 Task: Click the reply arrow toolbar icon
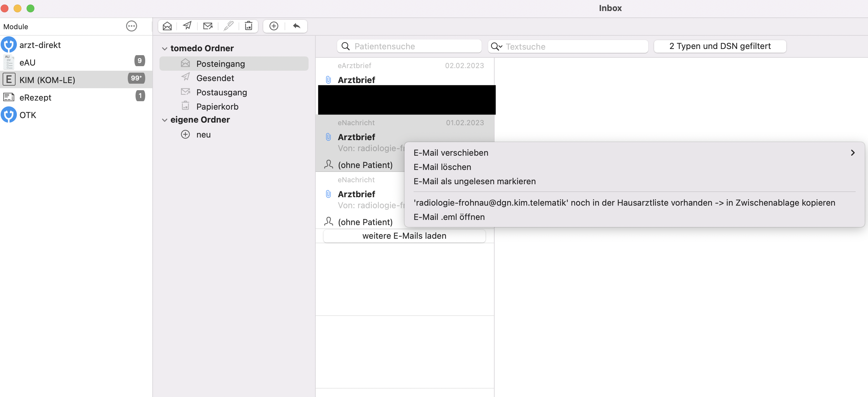297,26
